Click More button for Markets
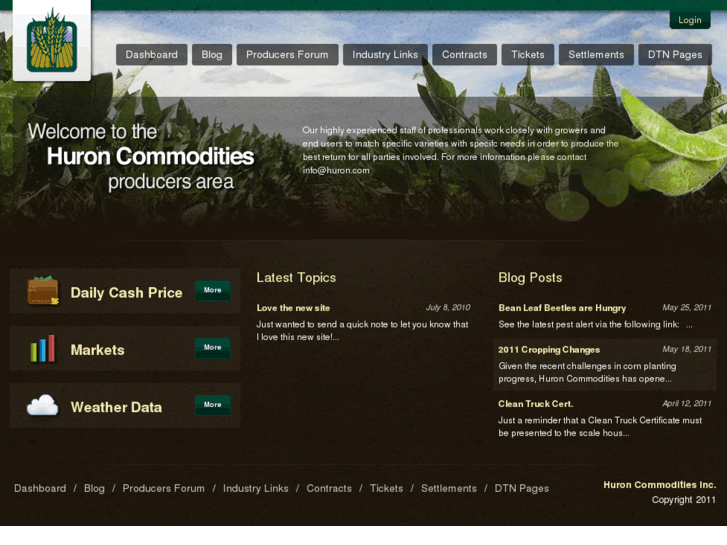Screen dimensions: 727x545 [x=212, y=348]
